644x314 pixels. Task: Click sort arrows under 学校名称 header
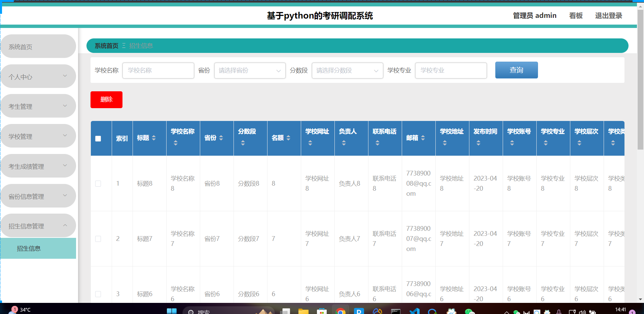click(176, 143)
